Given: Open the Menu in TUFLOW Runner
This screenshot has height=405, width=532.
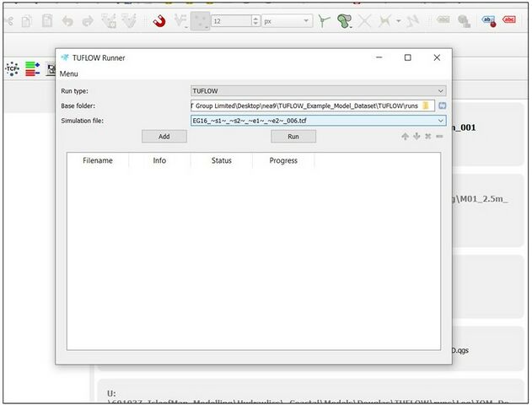Looking at the screenshot, I should [69, 74].
